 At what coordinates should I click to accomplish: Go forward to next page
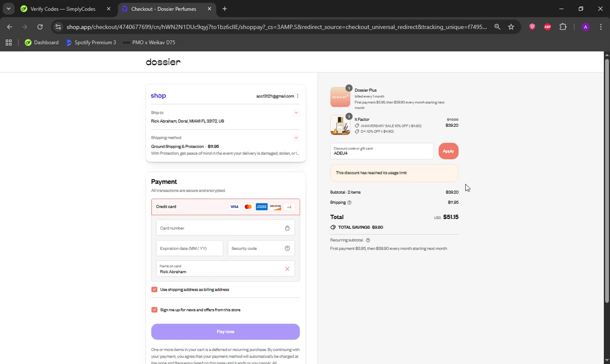[x=25, y=27]
